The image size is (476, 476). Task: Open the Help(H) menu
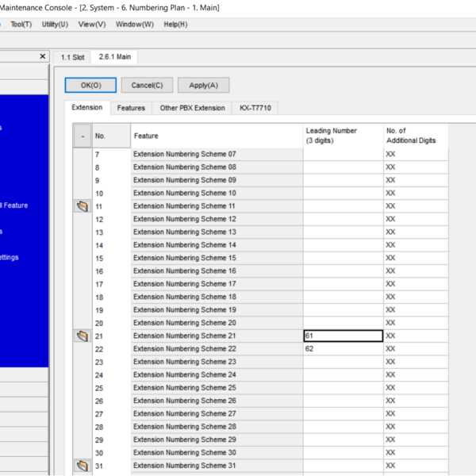(175, 25)
